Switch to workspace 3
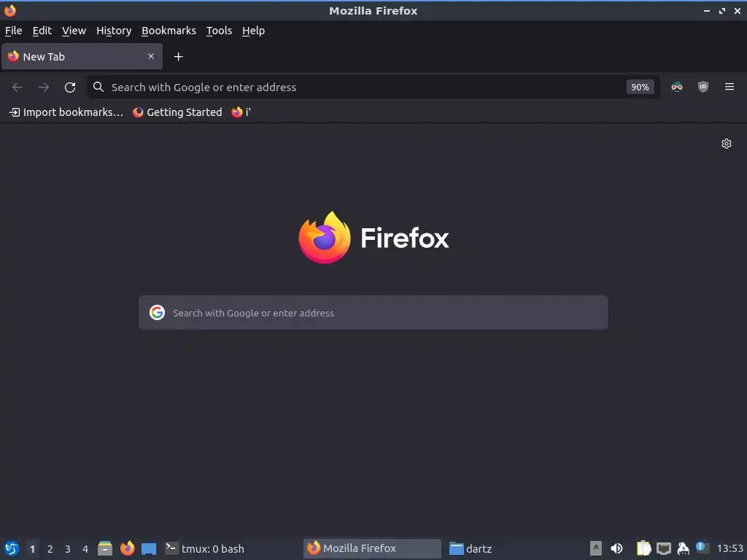This screenshot has height=560, width=747. [x=68, y=548]
